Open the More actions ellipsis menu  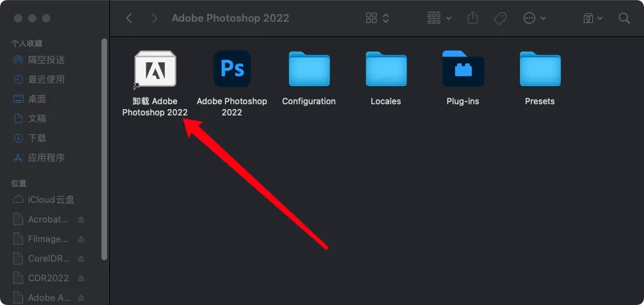(x=534, y=18)
